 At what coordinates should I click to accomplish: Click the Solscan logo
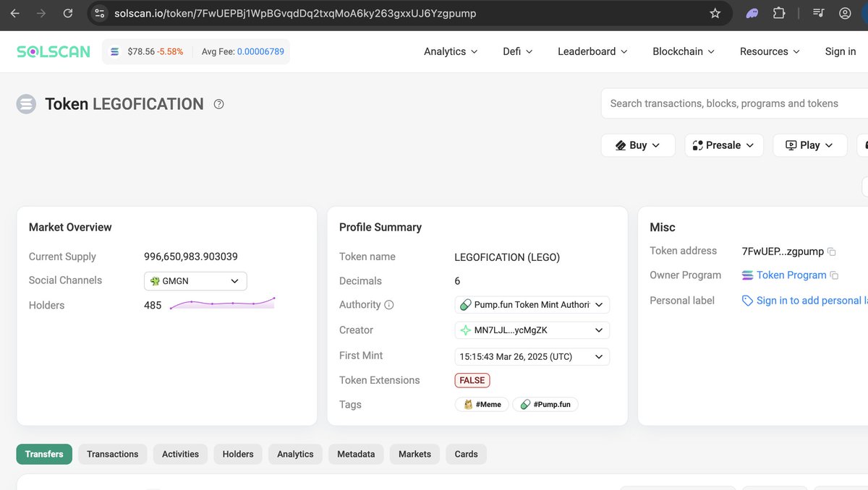click(x=54, y=51)
